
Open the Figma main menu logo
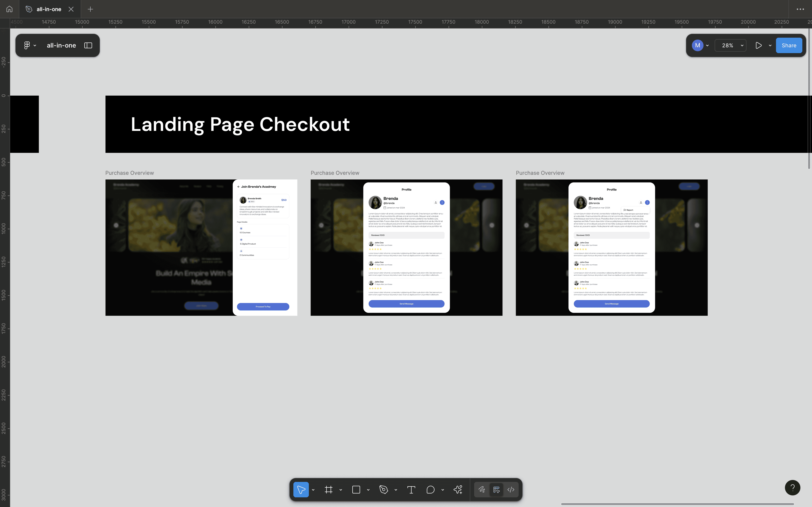click(27, 45)
